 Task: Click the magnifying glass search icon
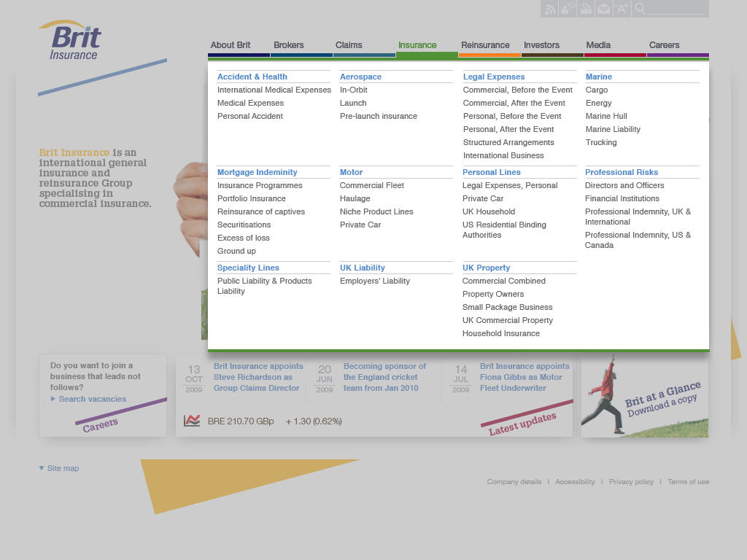click(640, 9)
